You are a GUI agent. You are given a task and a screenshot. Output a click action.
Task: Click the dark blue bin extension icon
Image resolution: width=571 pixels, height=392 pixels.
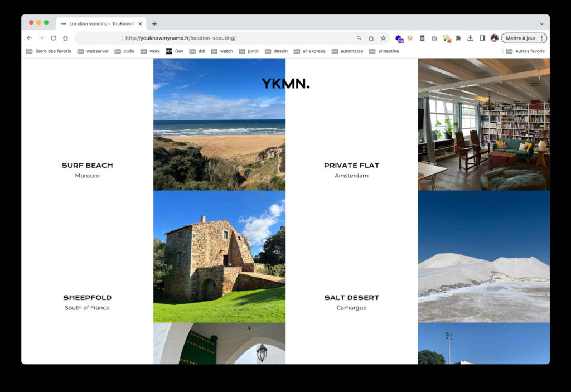(422, 38)
